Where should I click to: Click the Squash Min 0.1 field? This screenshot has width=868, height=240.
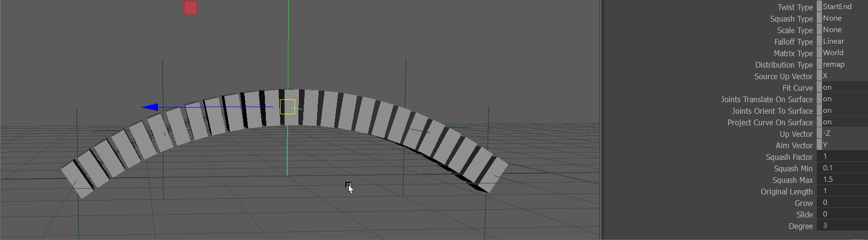pos(843,168)
